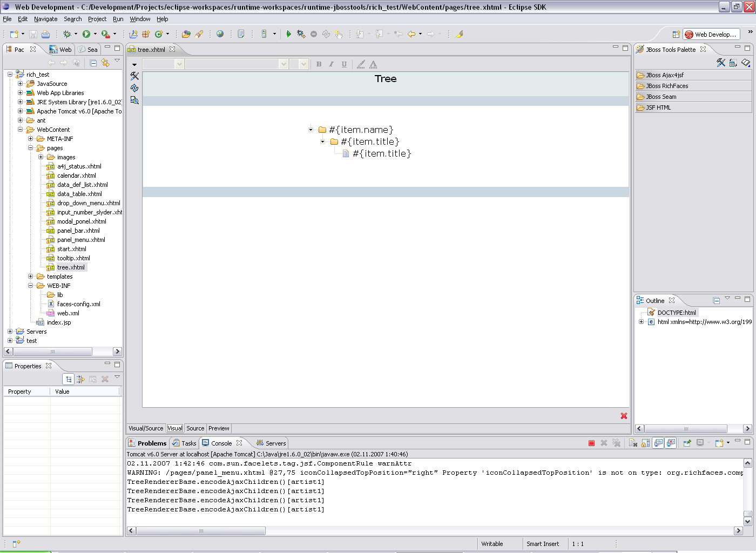This screenshot has width=756, height=553.
Task: Click the Debug bug icon in toolbar
Action: point(67,34)
